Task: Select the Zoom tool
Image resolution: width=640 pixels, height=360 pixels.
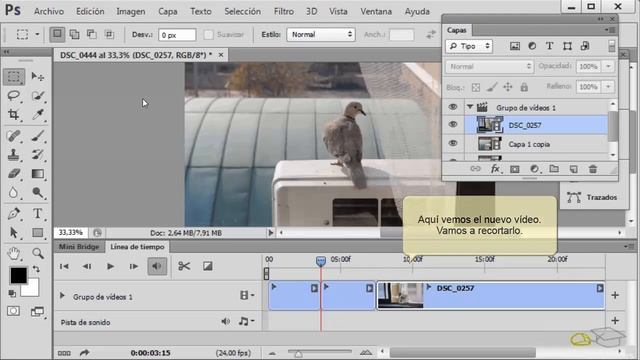Action: (38, 253)
